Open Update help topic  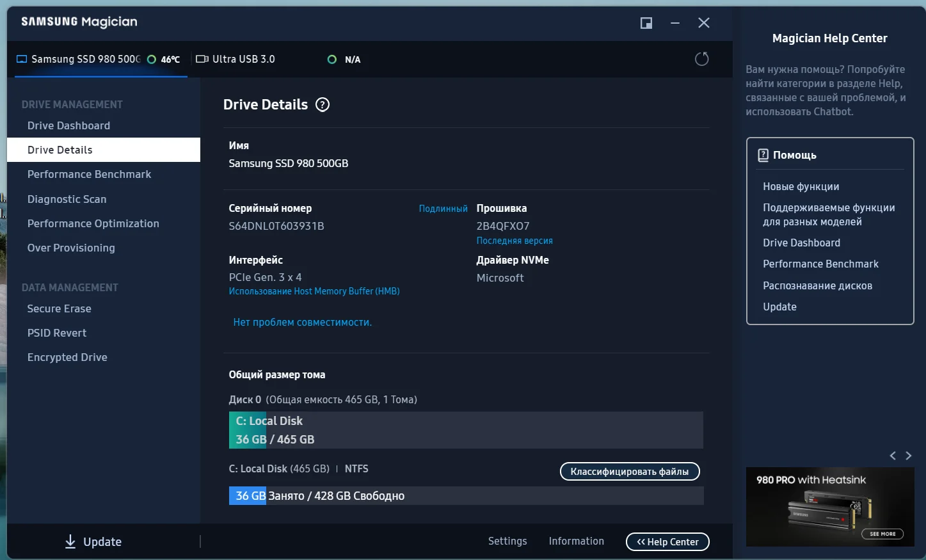(x=779, y=307)
